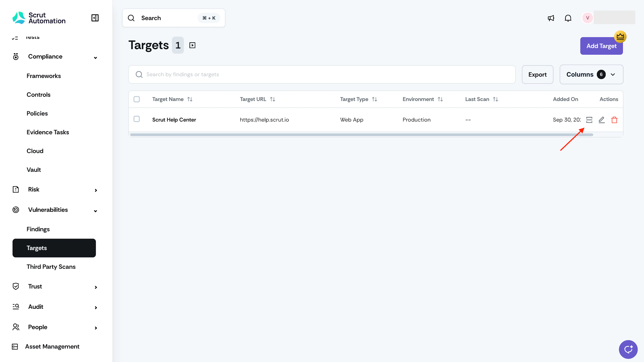Sort by Target Type arrows

coord(374,99)
